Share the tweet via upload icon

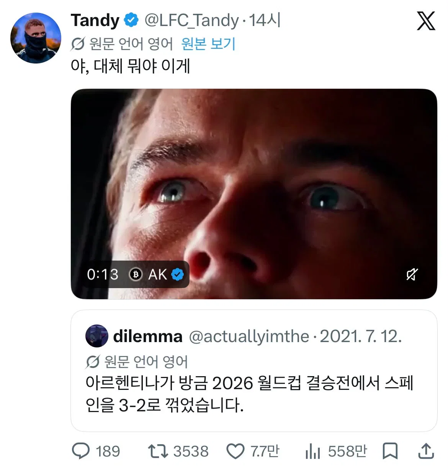click(426, 451)
